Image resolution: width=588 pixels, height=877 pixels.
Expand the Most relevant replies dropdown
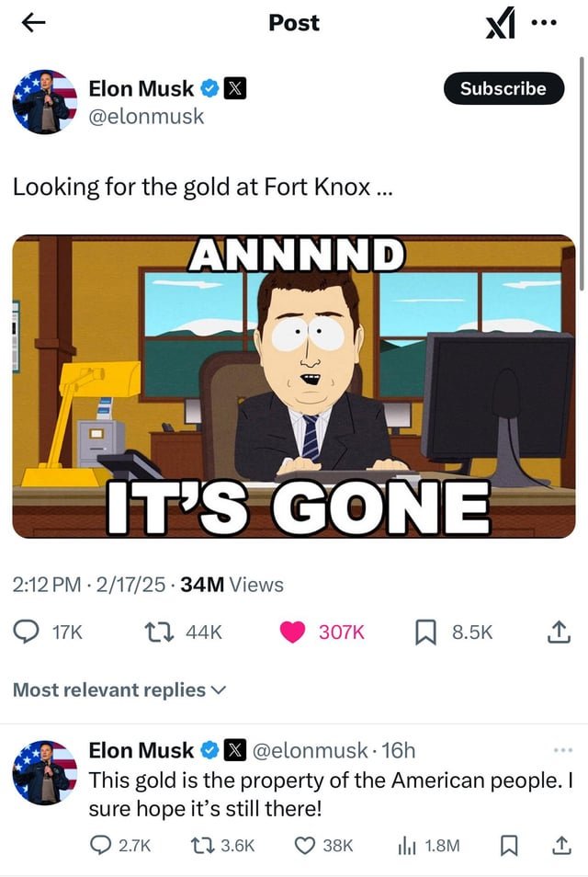[119, 689]
